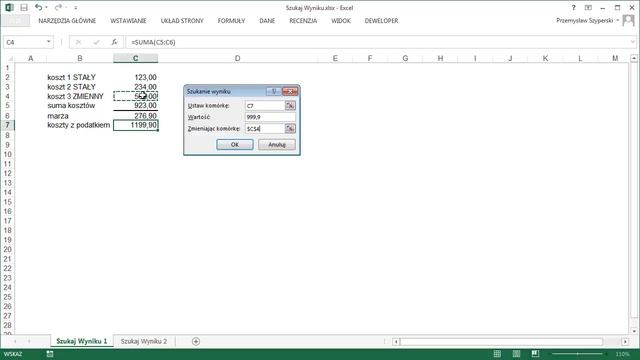The height and width of the screenshot is (360, 640).
Task: Click the Ribbon Display Options icon
Action: 588,8
